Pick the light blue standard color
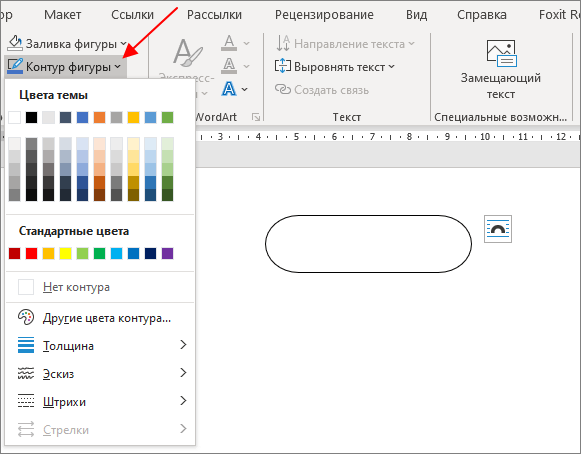581x454 pixels. tap(116, 253)
